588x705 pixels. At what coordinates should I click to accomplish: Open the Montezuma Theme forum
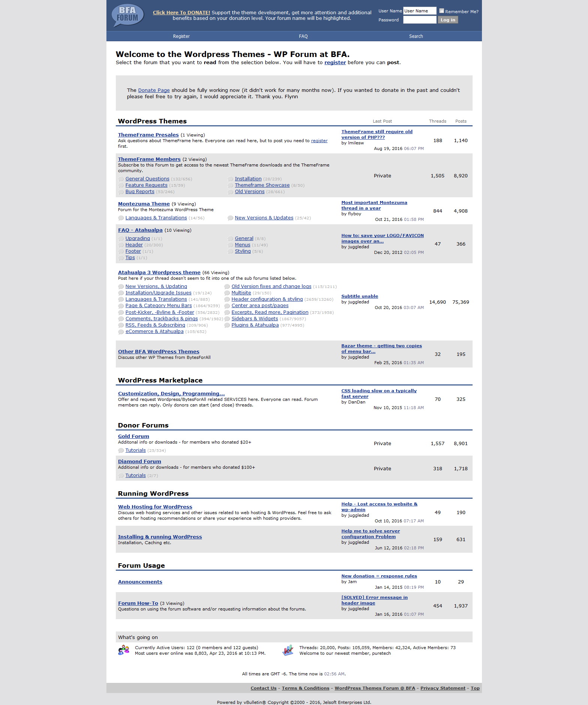point(144,204)
